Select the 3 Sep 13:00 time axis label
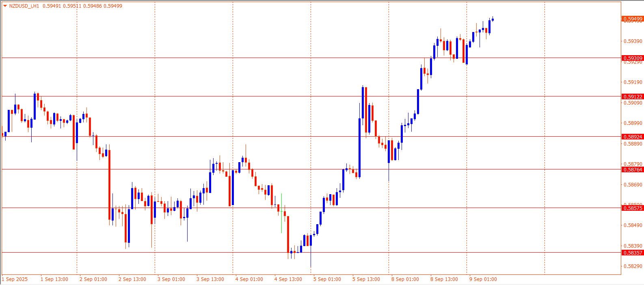Screen dimensions: 644x285 (210, 279)
